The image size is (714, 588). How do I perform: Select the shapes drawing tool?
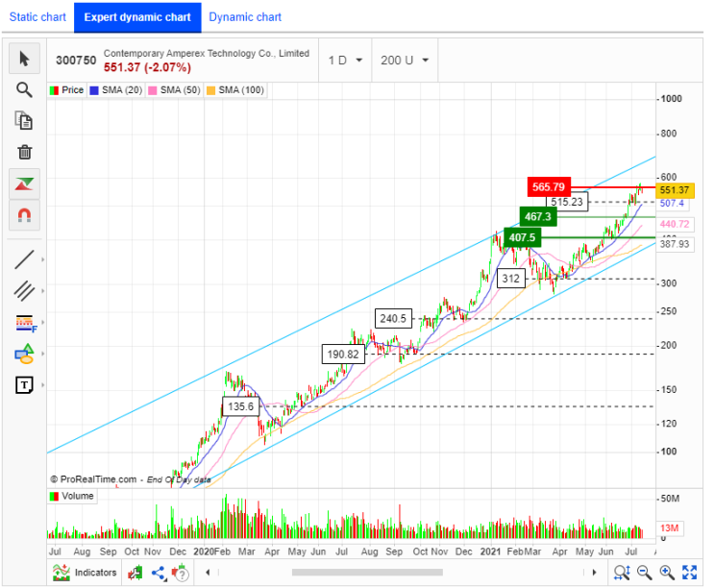(x=25, y=354)
